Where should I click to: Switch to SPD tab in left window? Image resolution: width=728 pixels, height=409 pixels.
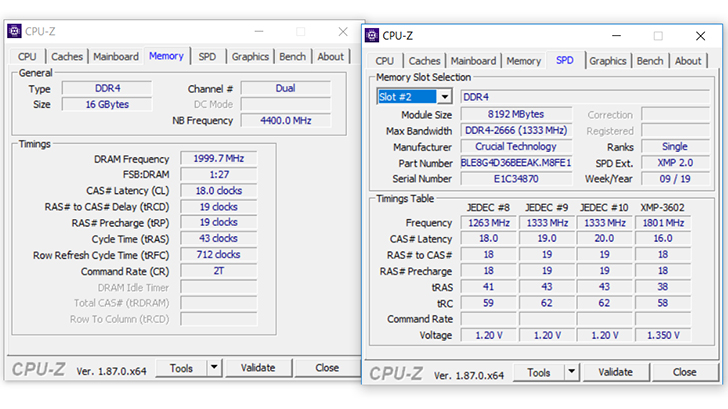point(208,57)
